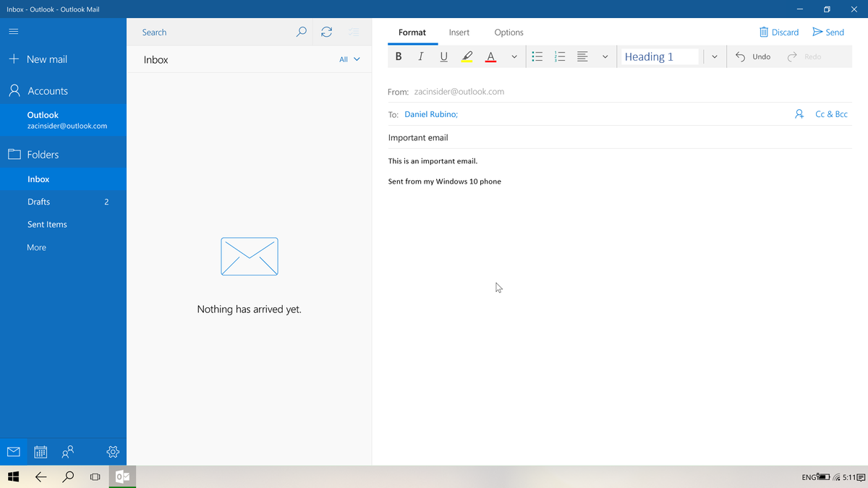Viewport: 868px width, 488px height.
Task: Open the Options tab
Action: click(x=509, y=32)
